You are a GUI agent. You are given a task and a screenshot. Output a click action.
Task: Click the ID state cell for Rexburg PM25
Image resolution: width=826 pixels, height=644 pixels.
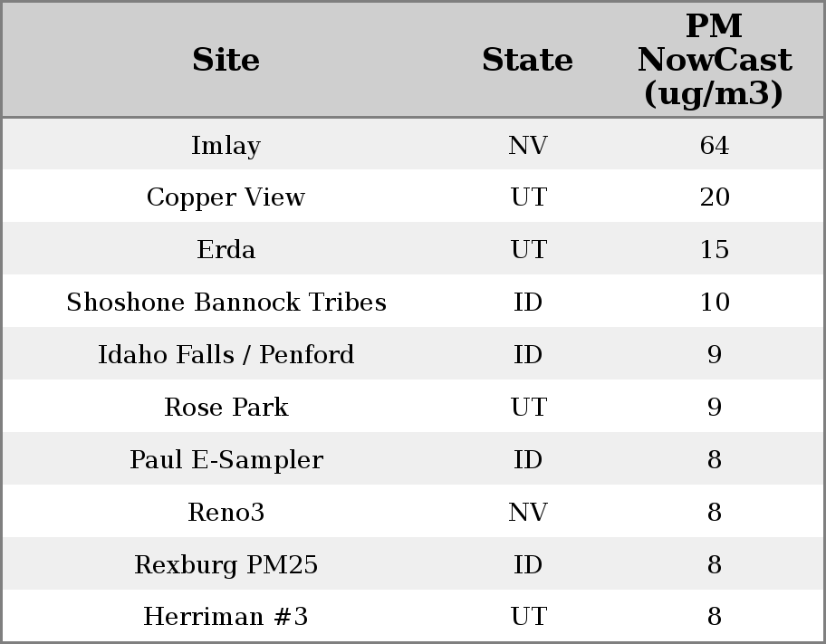tap(527, 565)
